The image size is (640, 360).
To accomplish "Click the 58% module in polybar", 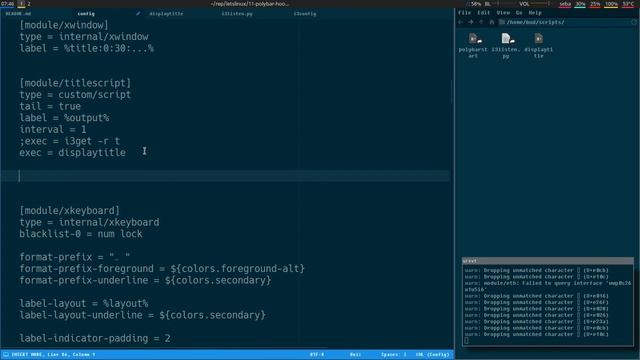I will [476, 4].
